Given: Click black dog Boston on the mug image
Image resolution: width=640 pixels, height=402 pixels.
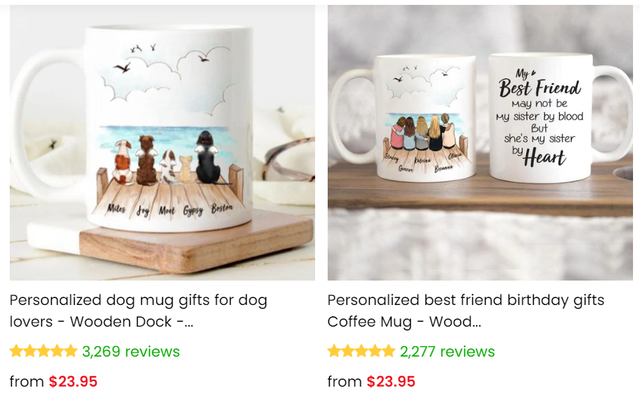Looking at the screenshot, I should pos(208,157).
